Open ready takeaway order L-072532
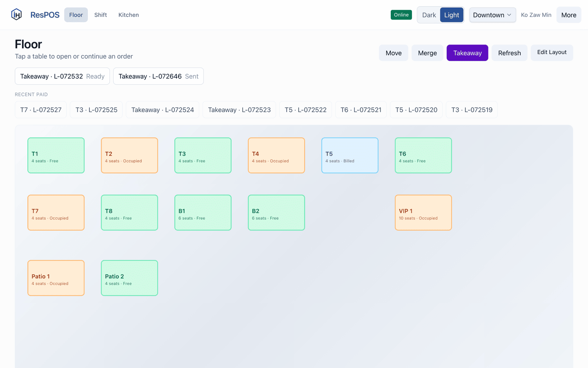Viewport: 588px width, 368px height. tap(62, 76)
